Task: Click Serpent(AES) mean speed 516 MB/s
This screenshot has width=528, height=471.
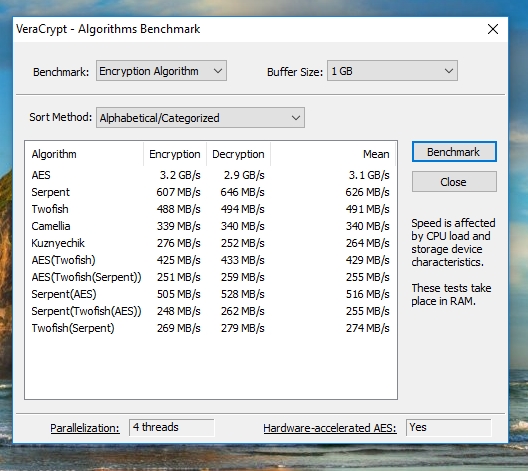Action: coord(367,294)
